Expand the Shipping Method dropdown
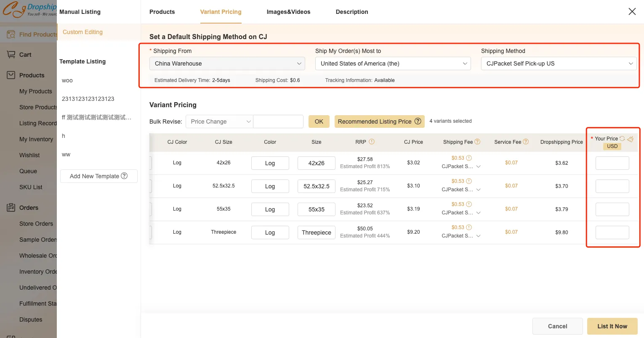 point(558,63)
